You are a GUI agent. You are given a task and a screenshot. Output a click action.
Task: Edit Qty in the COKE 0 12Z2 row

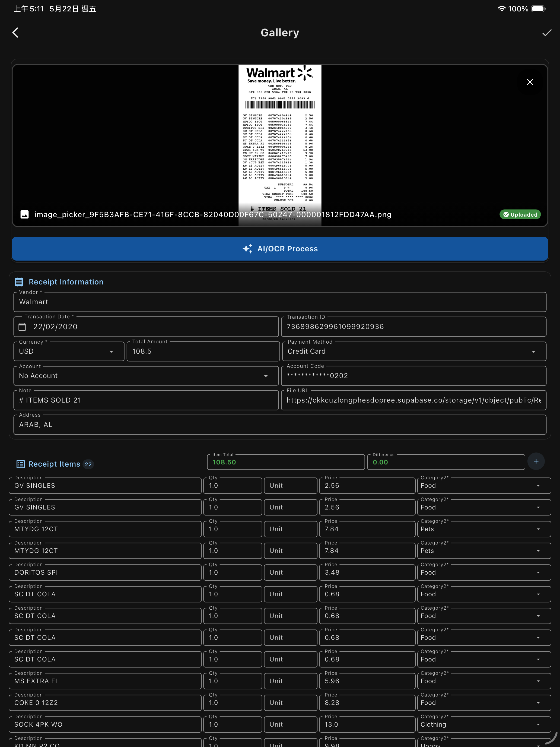pos(233,703)
